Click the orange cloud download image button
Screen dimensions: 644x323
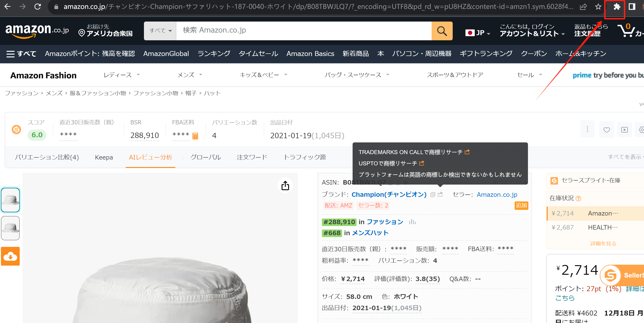11,256
